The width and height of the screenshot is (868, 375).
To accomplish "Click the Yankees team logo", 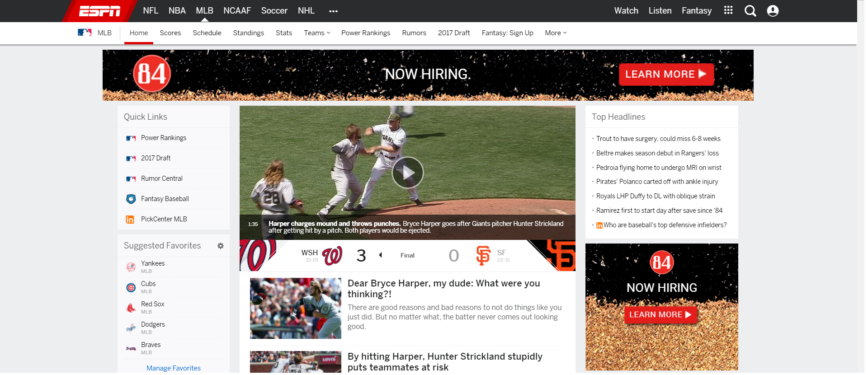I will tap(131, 267).
